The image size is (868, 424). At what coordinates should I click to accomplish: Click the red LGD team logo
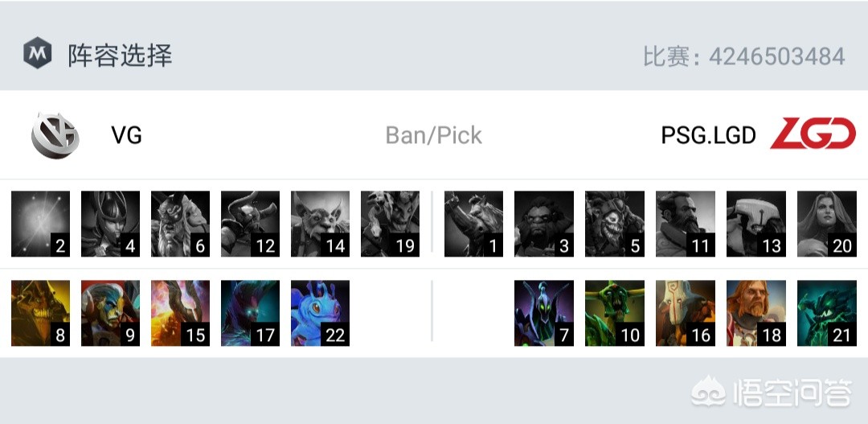click(x=813, y=134)
